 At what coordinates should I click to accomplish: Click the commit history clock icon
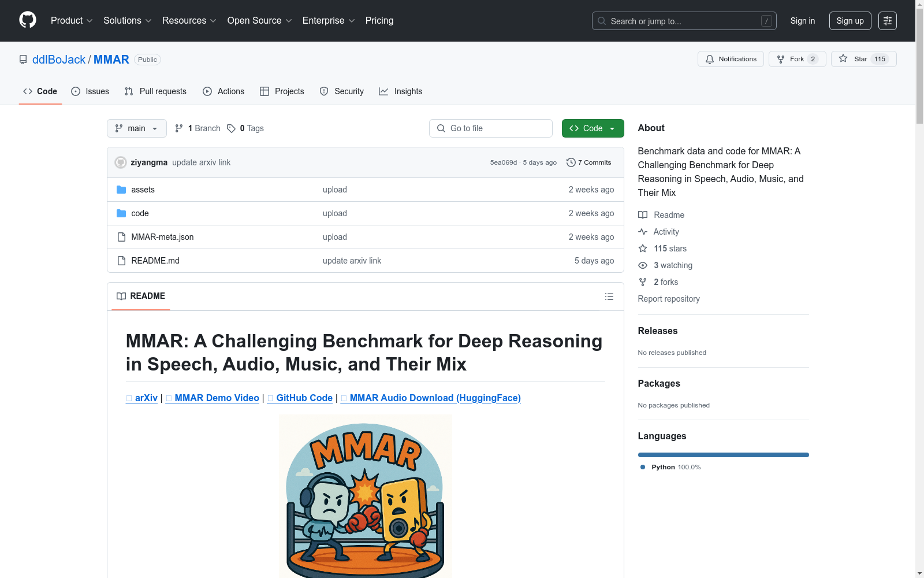tap(571, 162)
